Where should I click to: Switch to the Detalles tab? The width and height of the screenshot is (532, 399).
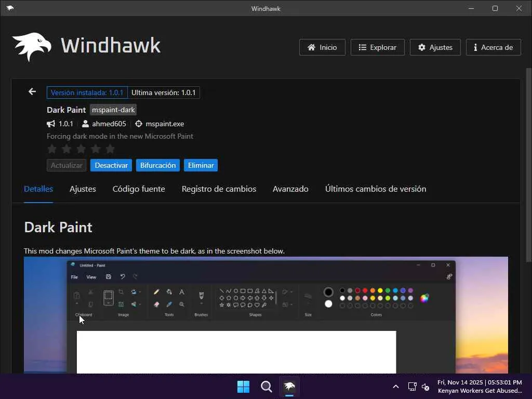38,189
